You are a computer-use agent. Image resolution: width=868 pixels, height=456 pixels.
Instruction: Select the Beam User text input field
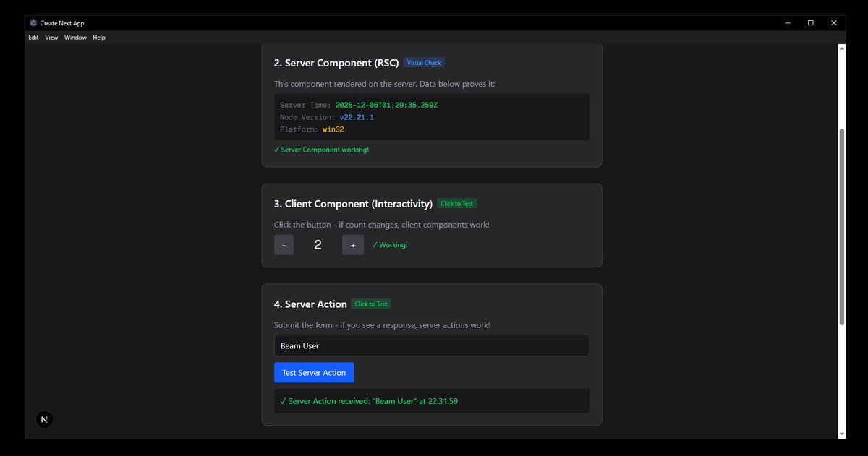(431, 345)
